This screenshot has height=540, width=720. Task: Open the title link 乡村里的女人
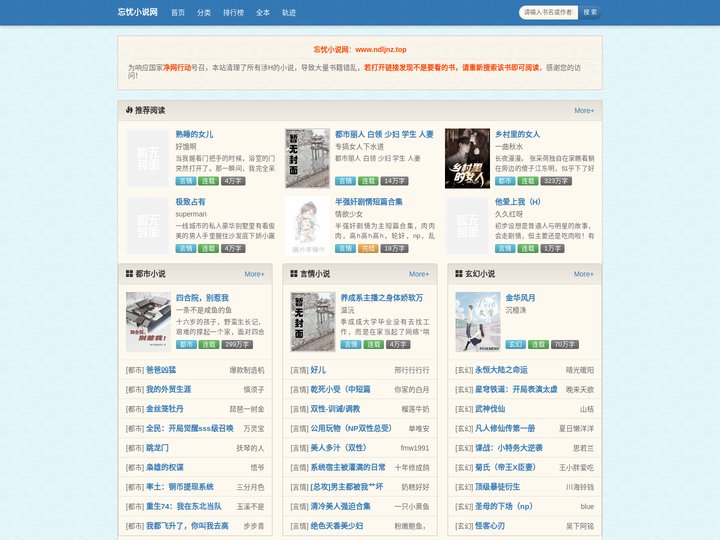[x=518, y=134]
